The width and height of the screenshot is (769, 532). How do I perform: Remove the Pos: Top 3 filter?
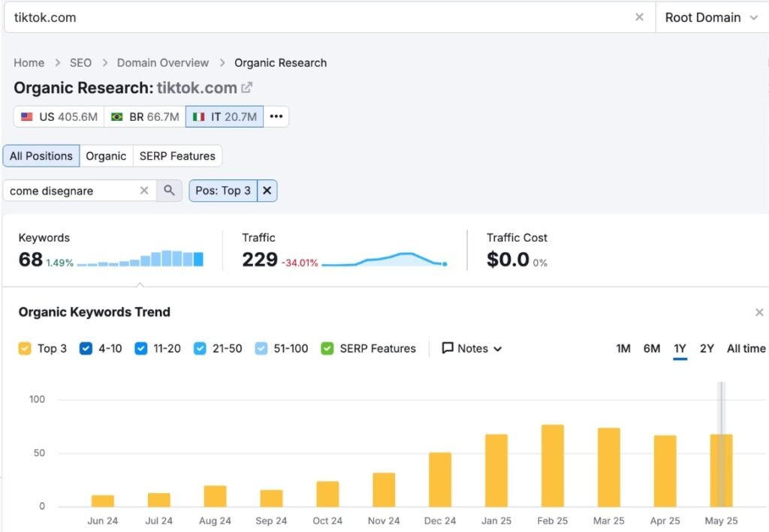(267, 191)
